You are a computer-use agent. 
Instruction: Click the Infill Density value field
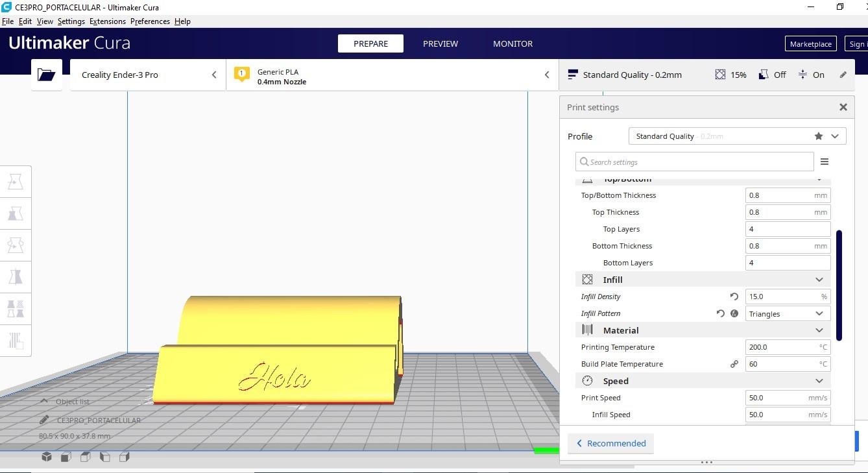click(788, 297)
